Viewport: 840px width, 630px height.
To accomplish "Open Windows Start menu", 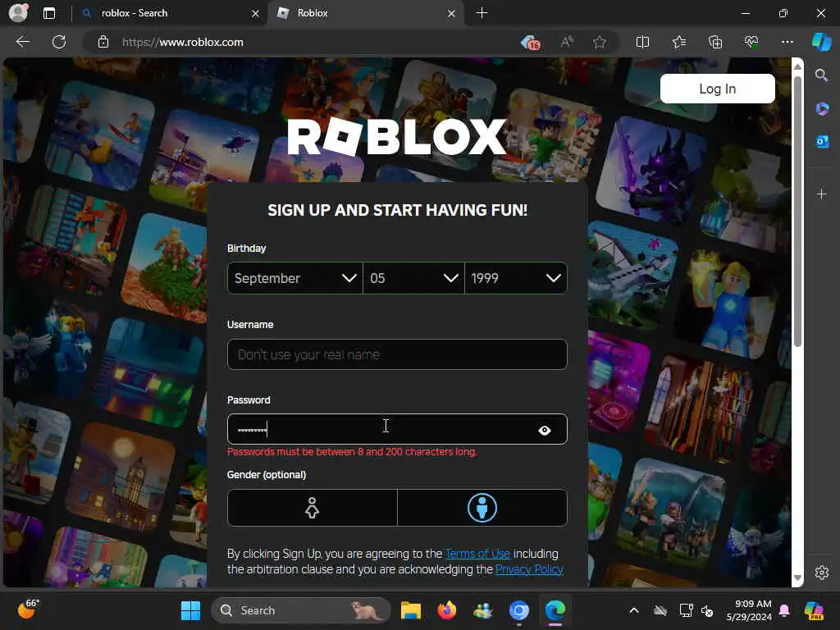I will [x=190, y=610].
